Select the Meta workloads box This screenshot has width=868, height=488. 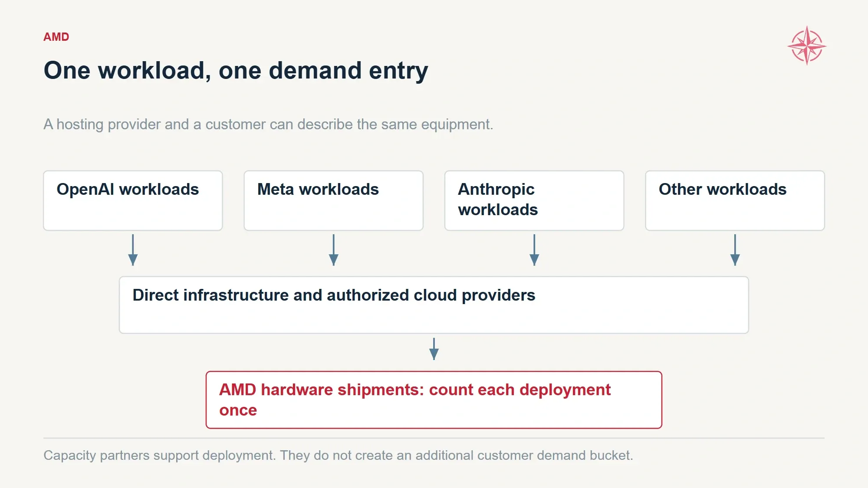point(333,200)
